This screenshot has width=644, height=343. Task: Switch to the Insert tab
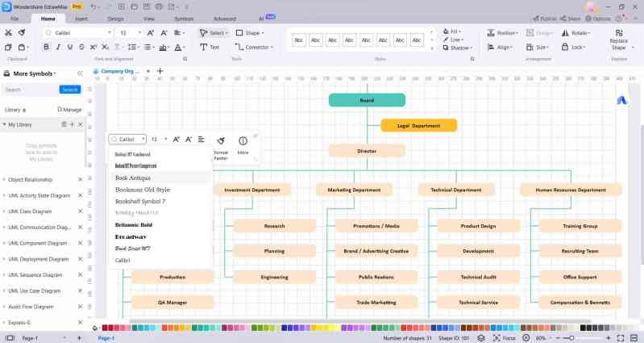click(81, 19)
